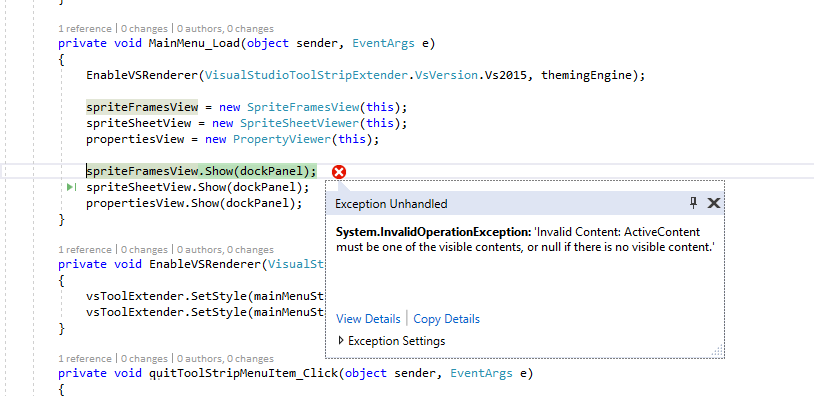
Task: Click the green execution step arrow
Action: click(x=72, y=187)
